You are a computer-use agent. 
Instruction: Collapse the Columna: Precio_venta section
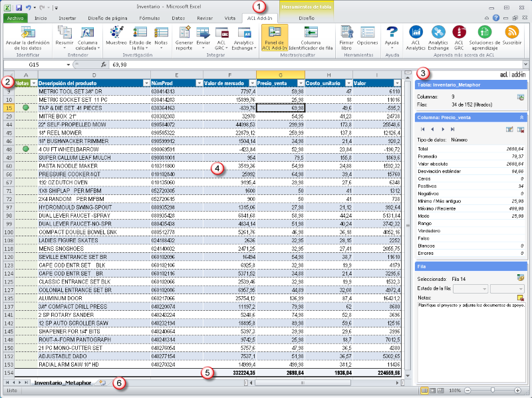[520, 116]
